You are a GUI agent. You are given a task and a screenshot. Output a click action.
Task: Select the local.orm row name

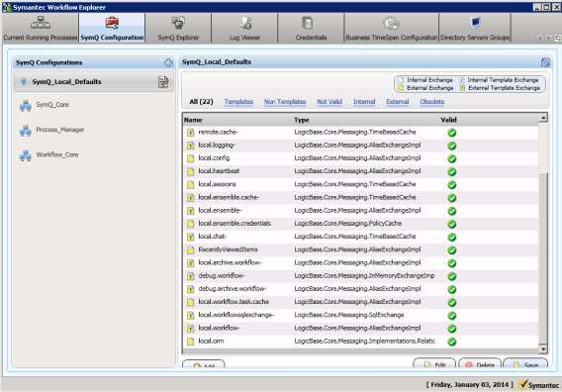point(211,342)
